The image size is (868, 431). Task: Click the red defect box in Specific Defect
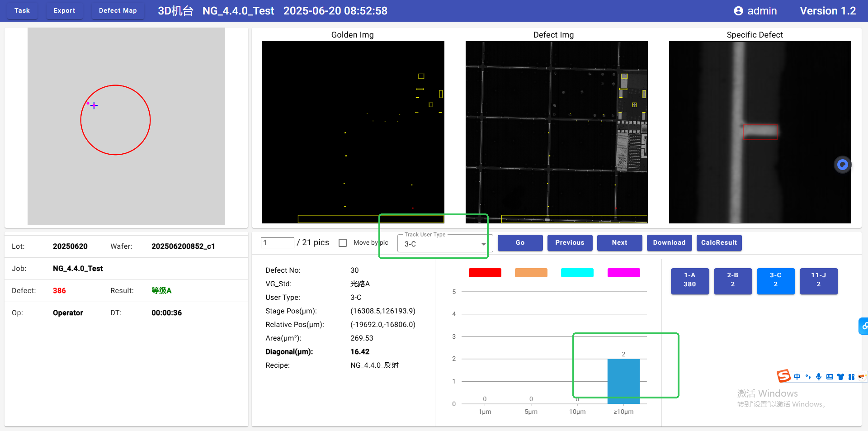pyautogui.click(x=760, y=132)
